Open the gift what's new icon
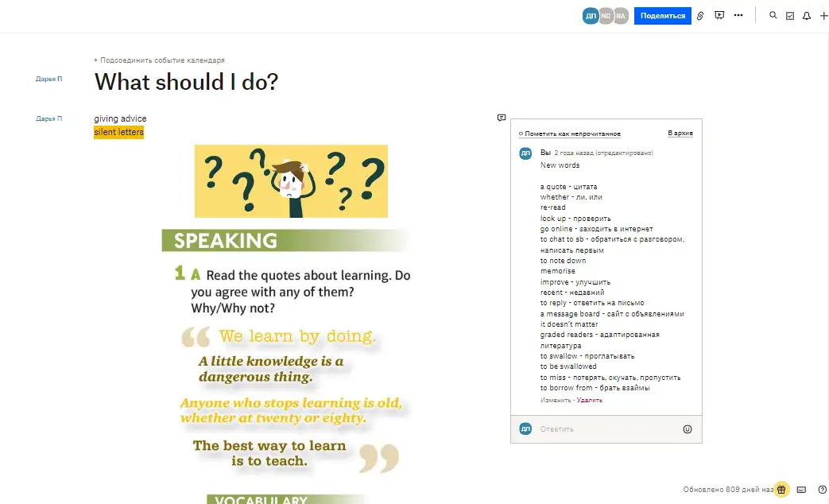The image size is (829, 504). tap(781, 489)
